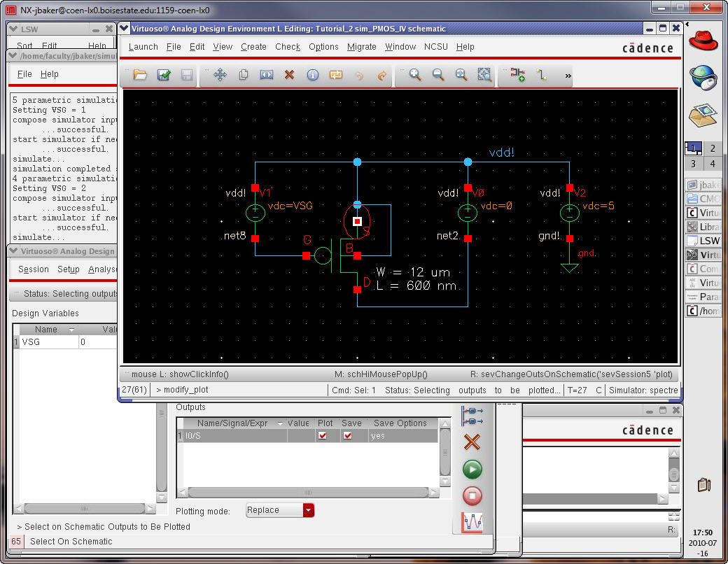Uncheck the Save checkbox for I0/S
This screenshot has height=564, width=728.
(348, 436)
